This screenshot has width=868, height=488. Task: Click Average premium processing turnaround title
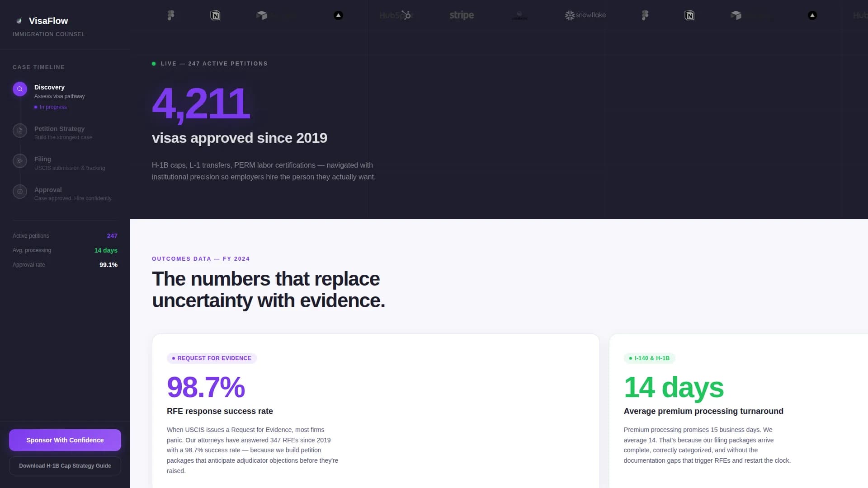tap(703, 411)
